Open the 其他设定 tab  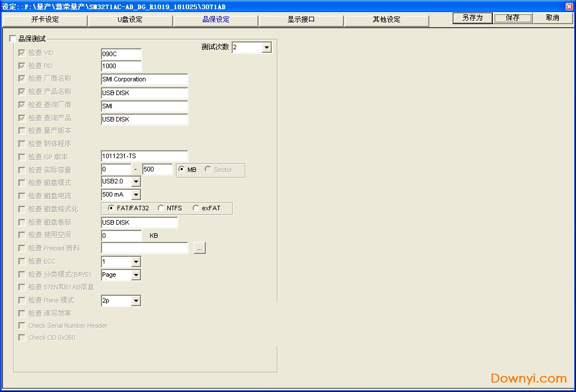[x=386, y=20]
